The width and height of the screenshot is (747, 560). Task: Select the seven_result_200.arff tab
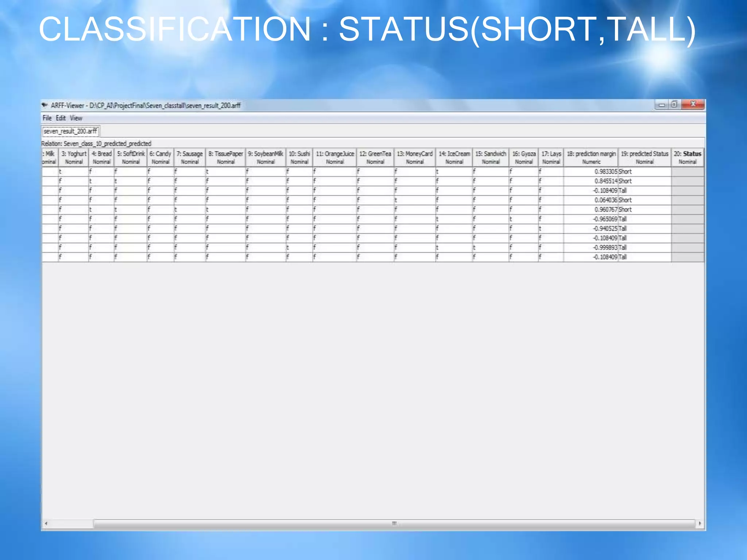(x=70, y=131)
